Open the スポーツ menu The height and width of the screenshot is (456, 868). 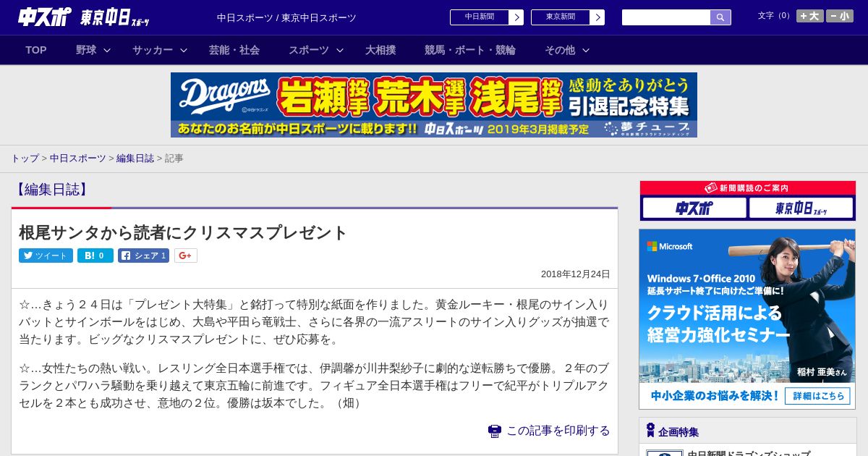tap(309, 50)
